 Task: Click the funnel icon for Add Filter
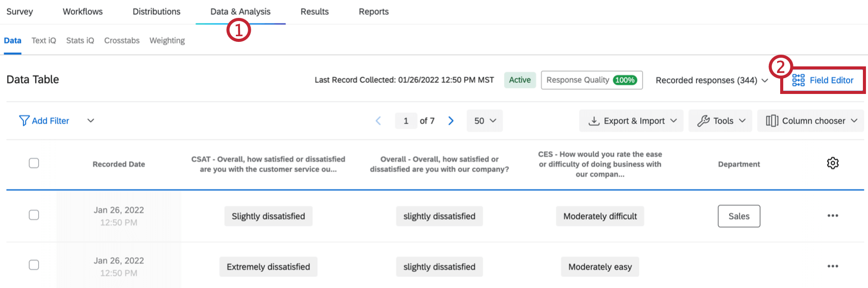[24, 121]
